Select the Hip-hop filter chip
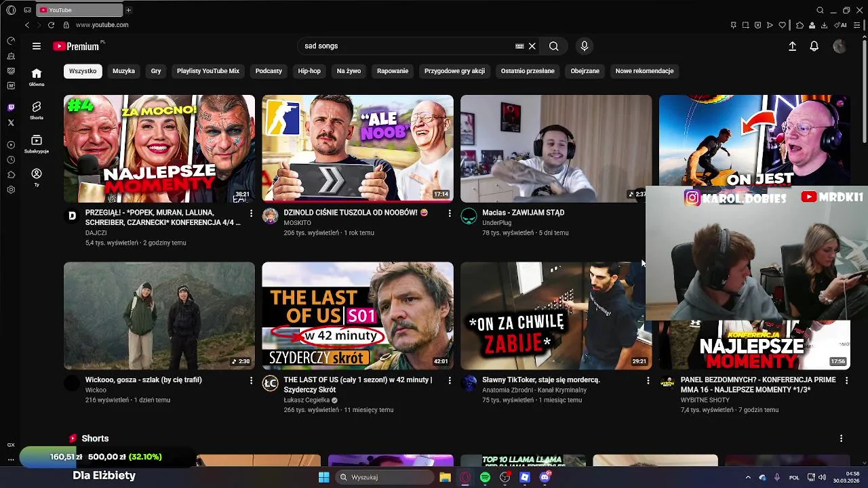The image size is (868, 488). click(x=309, y=71)
